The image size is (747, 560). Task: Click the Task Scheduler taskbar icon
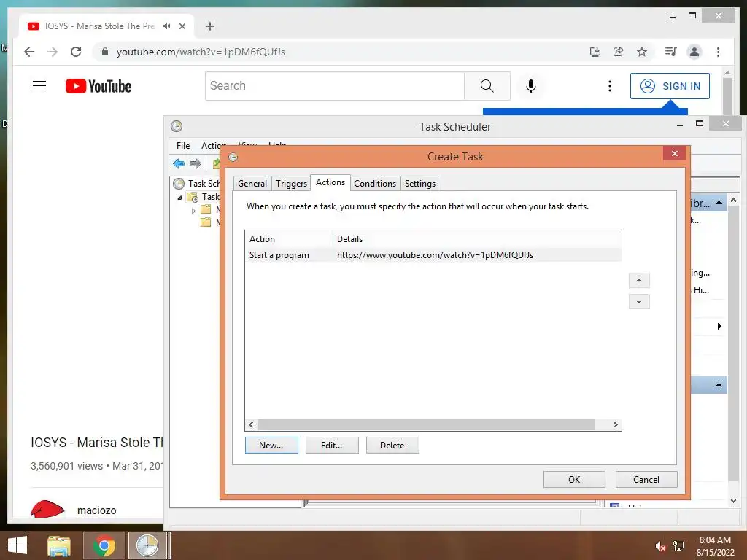[x=147, y=545]
